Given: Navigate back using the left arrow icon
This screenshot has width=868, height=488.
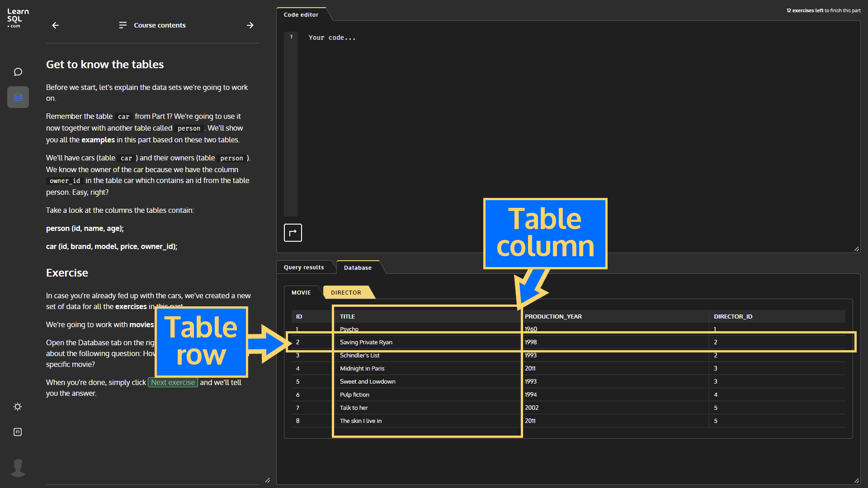Looking at the screenshot, I should (x=55, y=25).
